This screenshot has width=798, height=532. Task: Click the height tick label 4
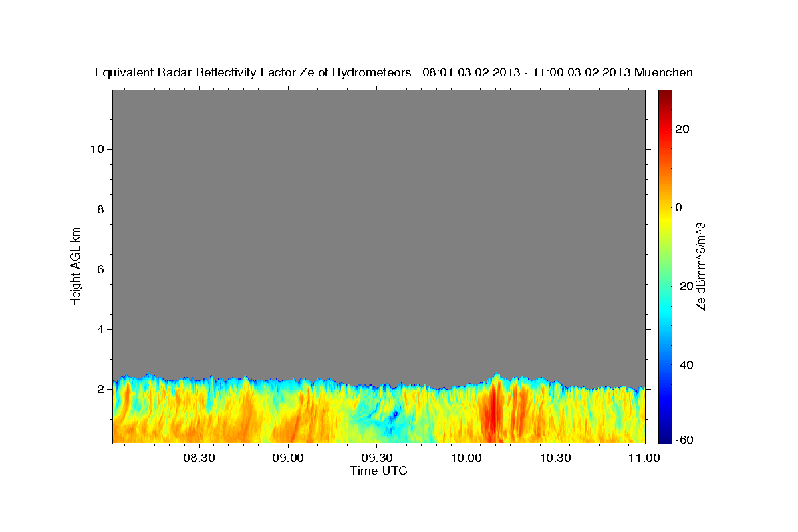tap(100, 329)
